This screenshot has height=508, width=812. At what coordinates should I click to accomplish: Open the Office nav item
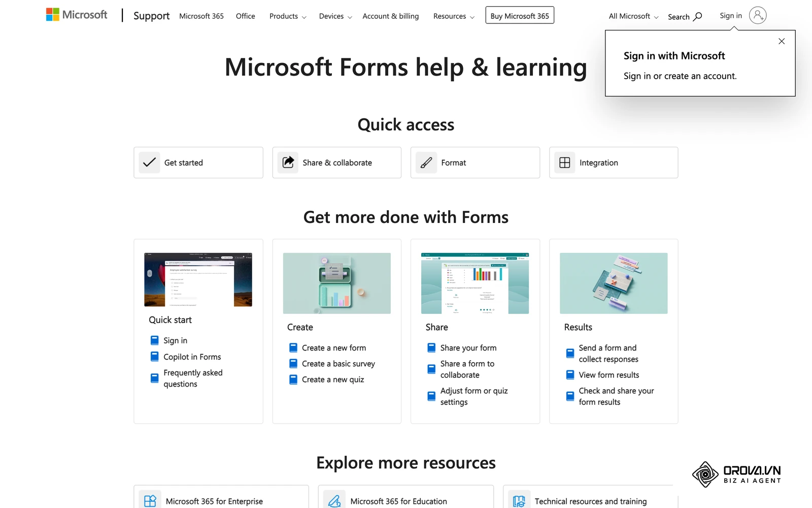[246, 16]
